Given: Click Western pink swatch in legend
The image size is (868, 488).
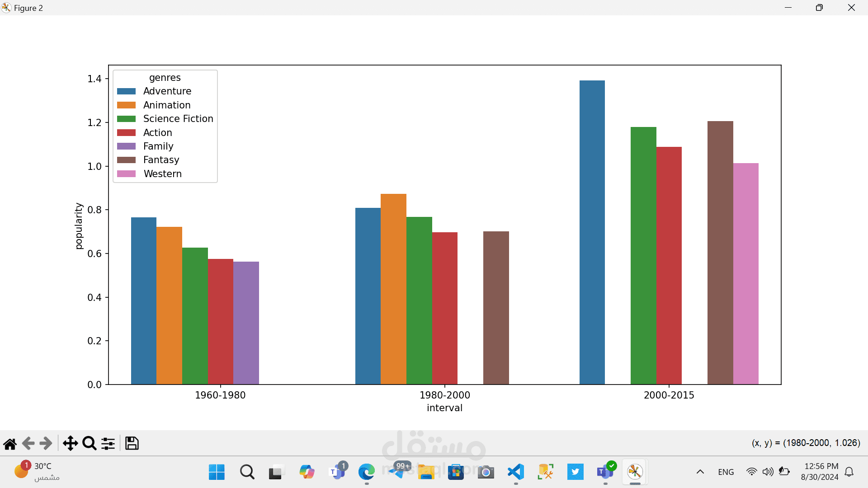Looking at the screenshot, I should click(x=126, y=174).
